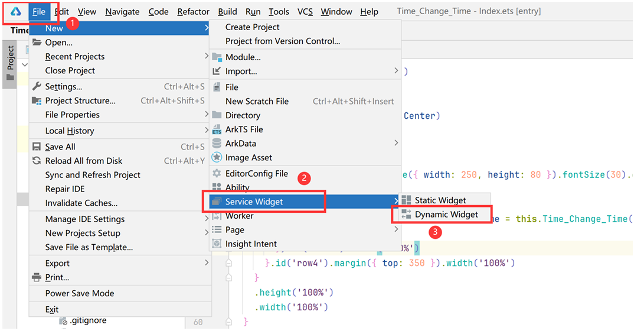
Task: Click the .gitignore file icon
Action: click(63, 320)
